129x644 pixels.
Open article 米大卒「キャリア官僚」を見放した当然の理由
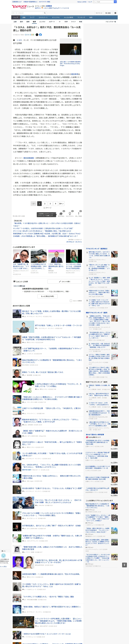[51, 312]
